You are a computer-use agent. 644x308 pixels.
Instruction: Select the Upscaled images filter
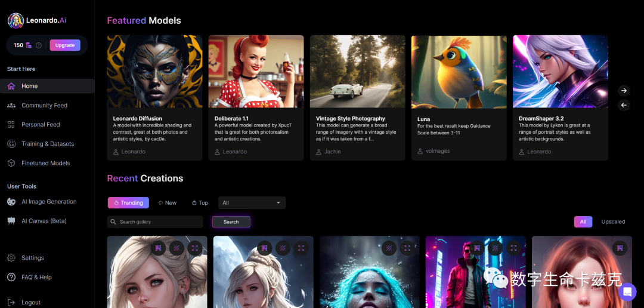[613, 221]
